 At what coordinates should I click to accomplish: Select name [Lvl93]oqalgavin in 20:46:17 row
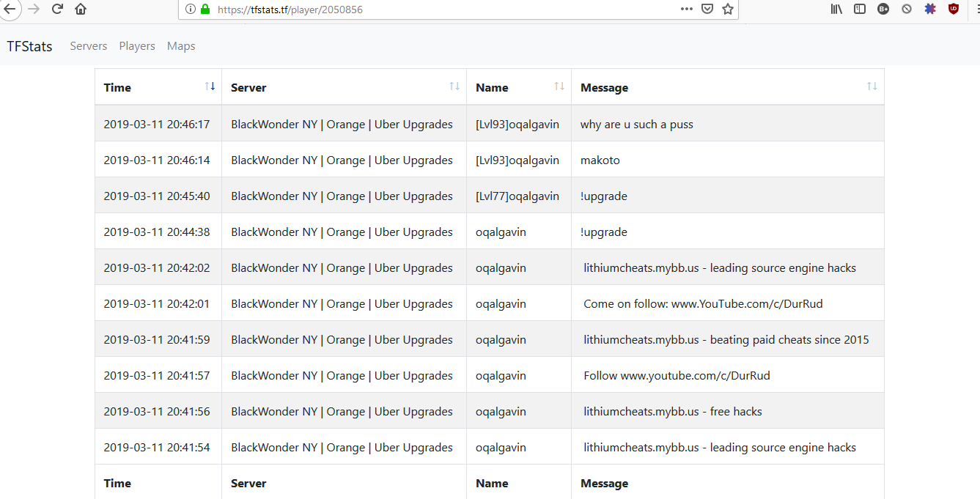pos(517,124)
